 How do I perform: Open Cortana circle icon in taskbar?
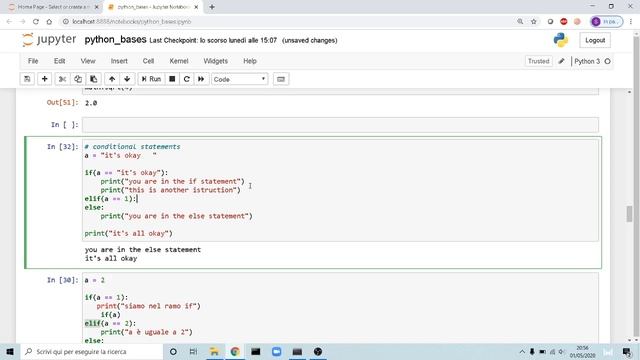tap(173, 351)
